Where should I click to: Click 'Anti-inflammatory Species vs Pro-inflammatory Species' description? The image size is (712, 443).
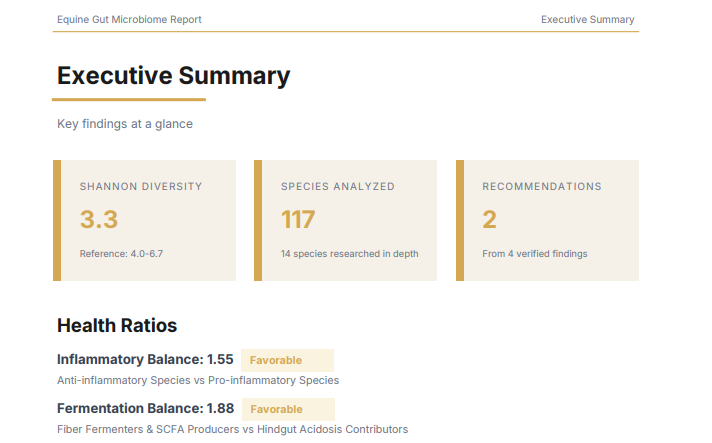(198, 380)
